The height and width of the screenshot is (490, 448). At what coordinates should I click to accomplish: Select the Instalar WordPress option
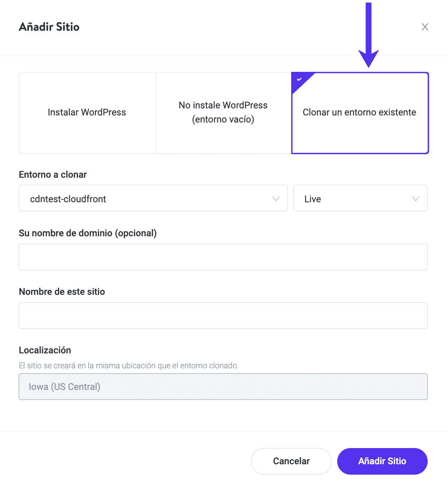87,113
